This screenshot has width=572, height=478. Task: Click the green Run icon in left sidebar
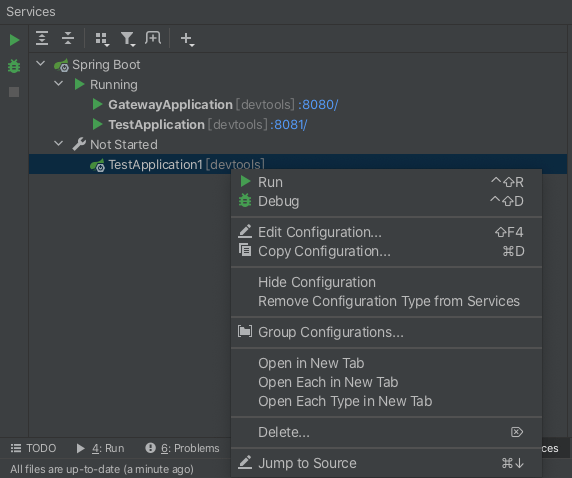tap(14, 40)
